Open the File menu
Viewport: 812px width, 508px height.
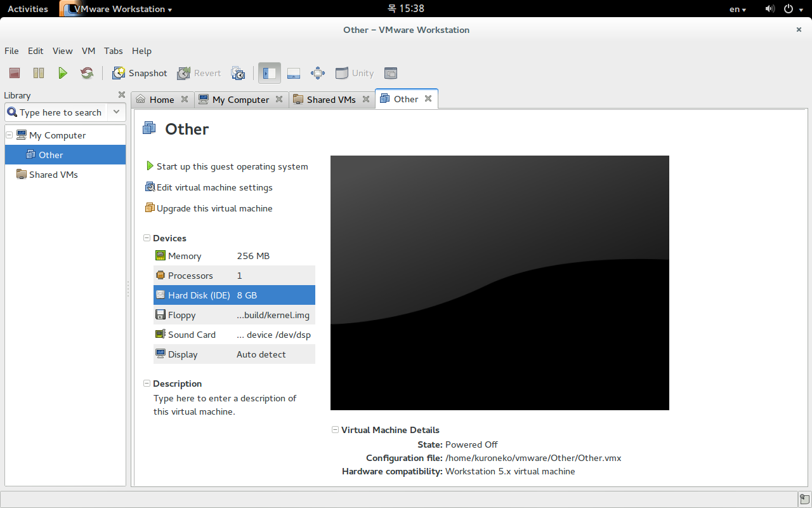pyautogui.click(x=11, y=51)
